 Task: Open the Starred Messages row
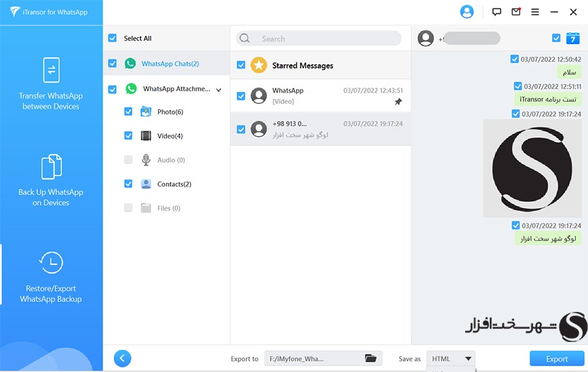(321, 65)
